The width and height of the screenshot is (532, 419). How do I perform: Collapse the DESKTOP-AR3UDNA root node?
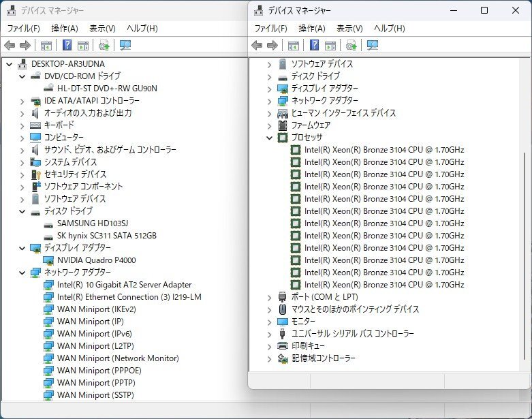point(10,64)
